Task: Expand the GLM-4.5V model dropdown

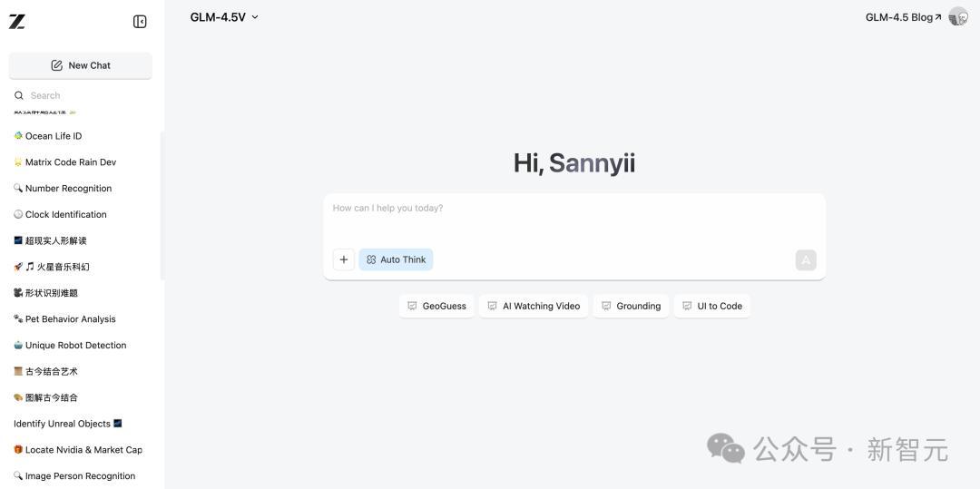Action: click(x=224, y=17)
